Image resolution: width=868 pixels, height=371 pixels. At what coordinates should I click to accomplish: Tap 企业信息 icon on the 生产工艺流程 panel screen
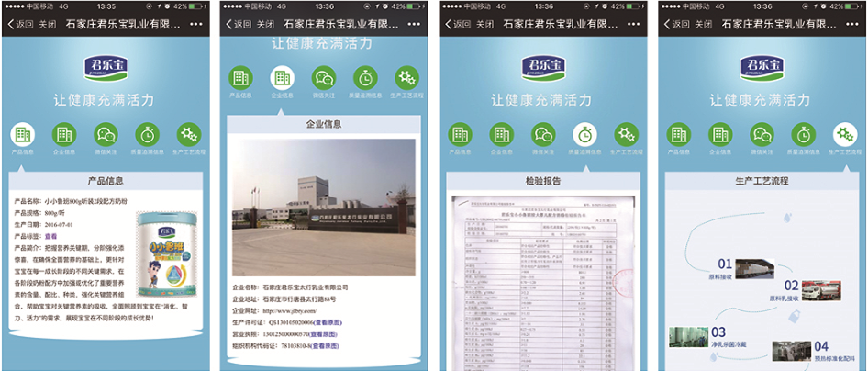[x=720, y=134]
